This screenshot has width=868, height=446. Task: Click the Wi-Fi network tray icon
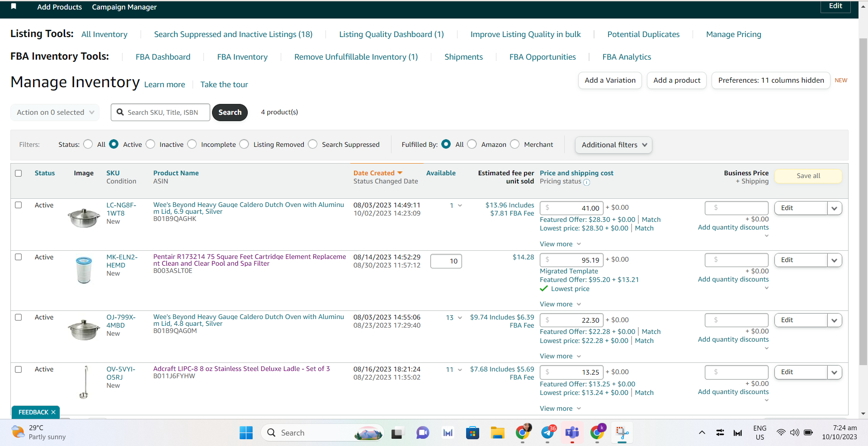coord(781,432)
